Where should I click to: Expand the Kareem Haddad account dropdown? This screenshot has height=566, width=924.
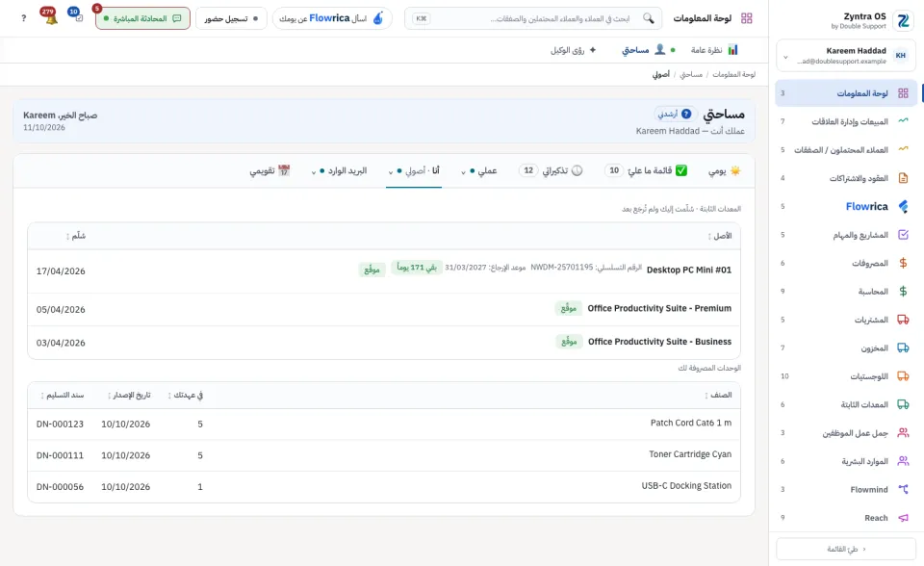(x=785, y=57)
